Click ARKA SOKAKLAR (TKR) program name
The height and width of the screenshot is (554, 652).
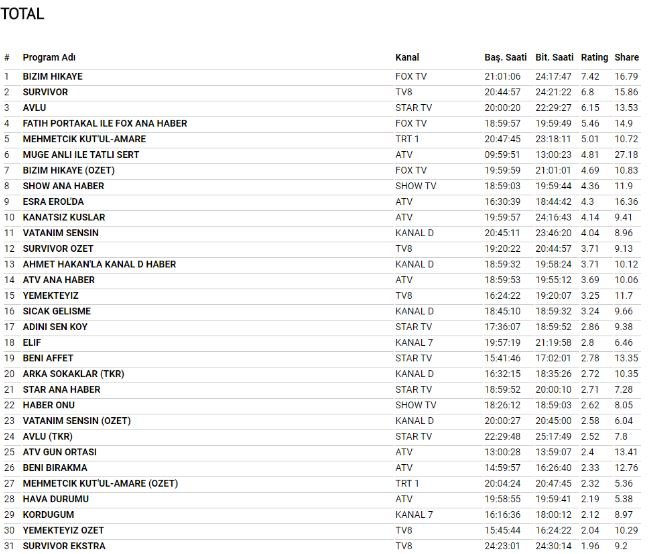point(73,374)
